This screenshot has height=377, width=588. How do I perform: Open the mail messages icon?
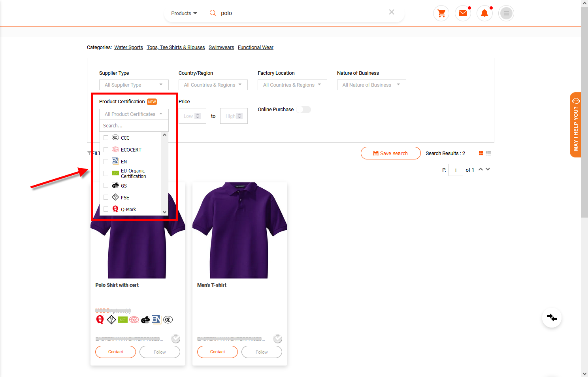tap(463, 13)
